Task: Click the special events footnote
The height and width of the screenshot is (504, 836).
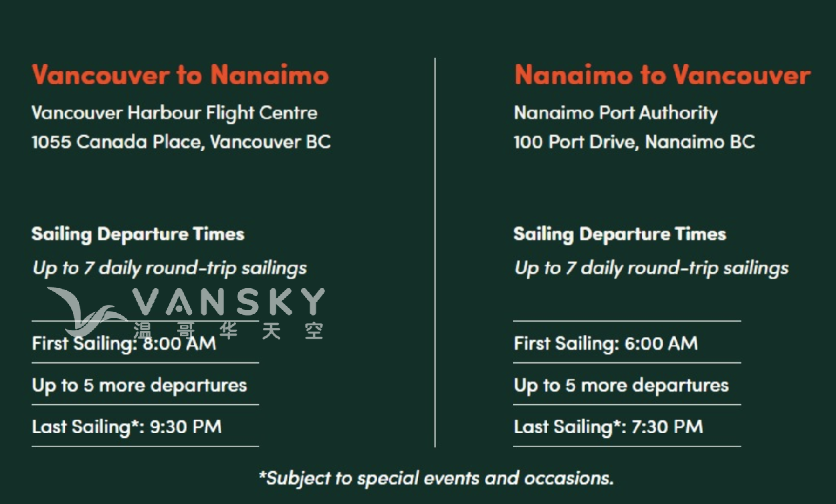Action: pos(436,479)
